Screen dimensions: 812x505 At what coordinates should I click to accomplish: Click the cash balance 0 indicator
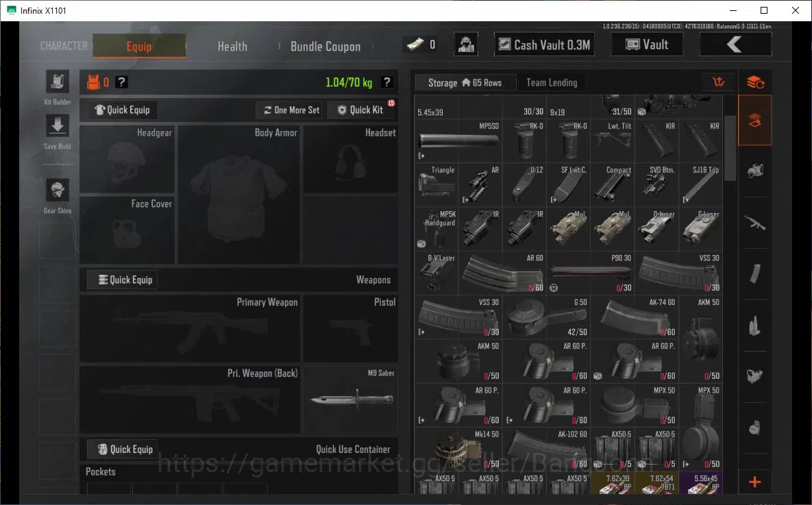click(x=422, y=45)
